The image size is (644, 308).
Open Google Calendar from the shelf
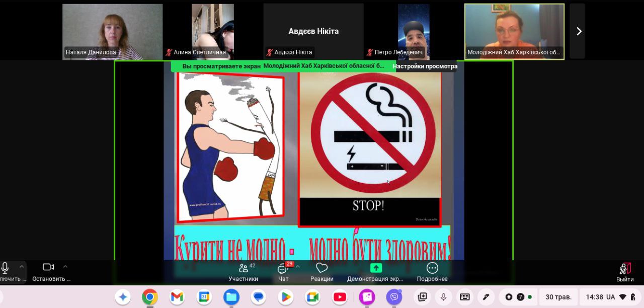pos(204,297)
